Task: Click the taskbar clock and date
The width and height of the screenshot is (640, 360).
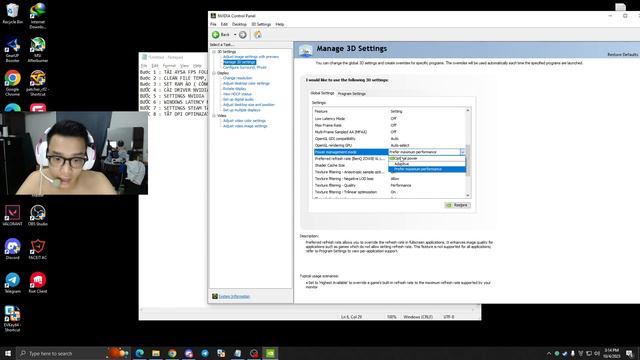Action: (611, 353)
